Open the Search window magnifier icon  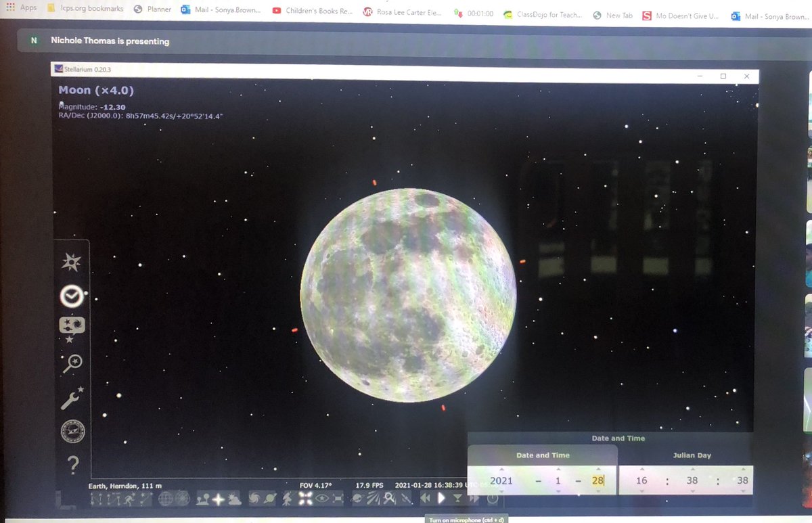tap(72, 363)
